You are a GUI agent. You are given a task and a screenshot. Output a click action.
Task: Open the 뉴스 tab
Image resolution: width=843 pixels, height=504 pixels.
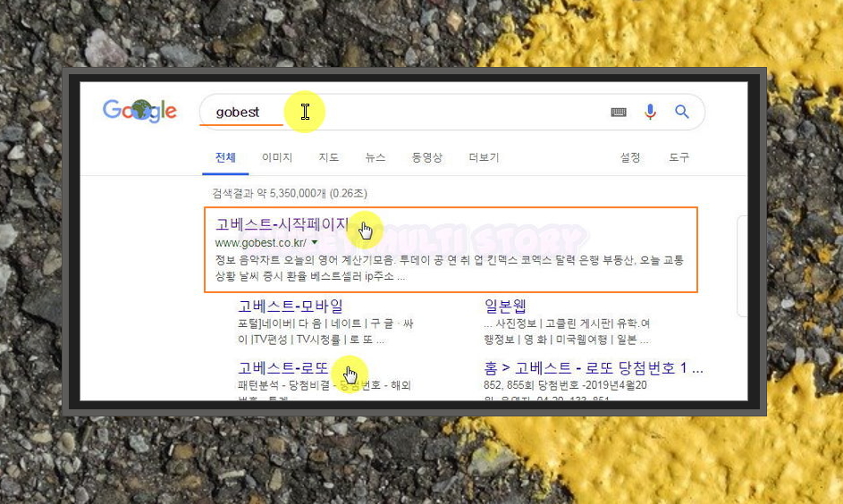375,157
